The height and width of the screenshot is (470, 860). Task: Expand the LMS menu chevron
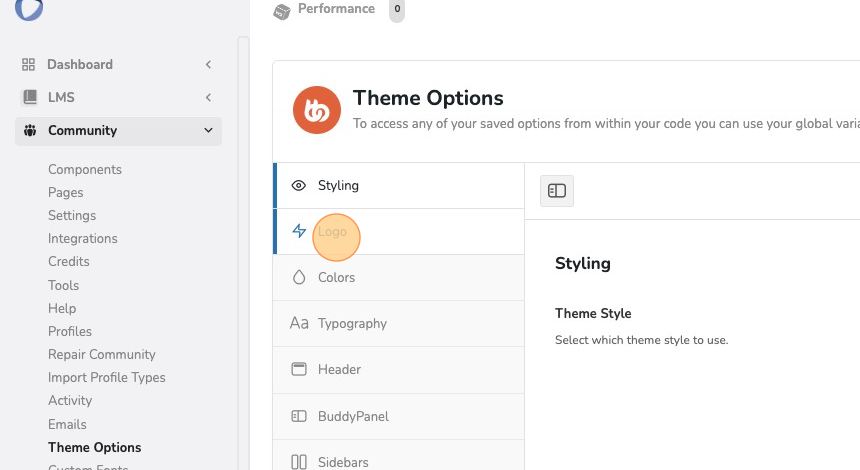point(208,98)
